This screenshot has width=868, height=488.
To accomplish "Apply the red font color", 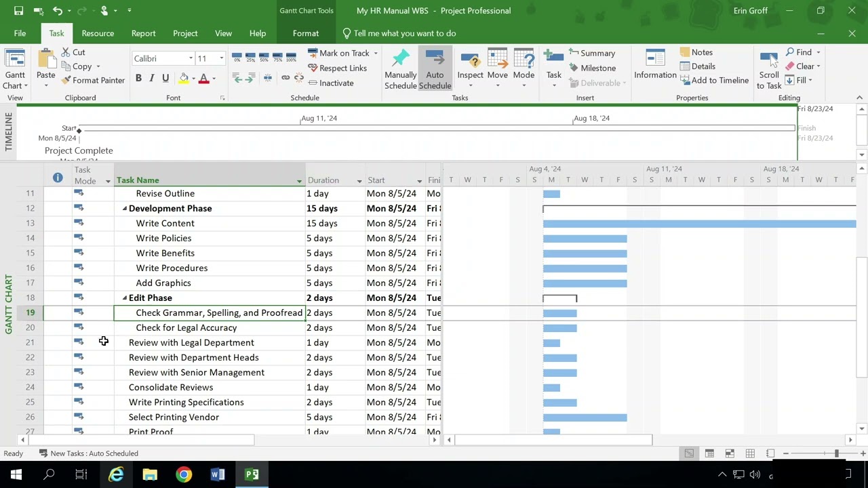I will tap(203, 79).
